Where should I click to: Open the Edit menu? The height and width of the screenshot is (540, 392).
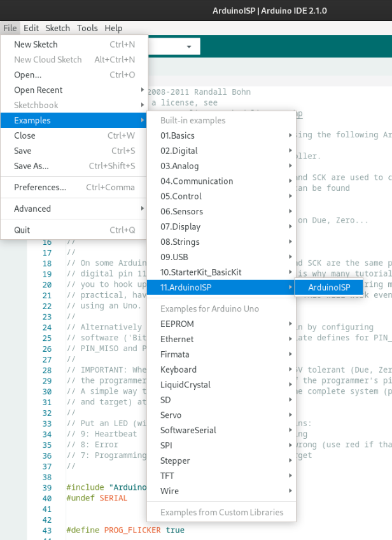[x=31, y=28]
